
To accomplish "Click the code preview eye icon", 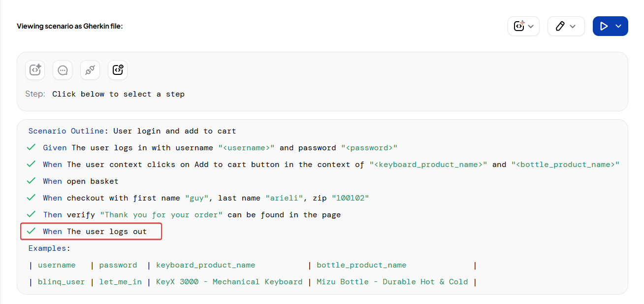I will 118,70.
